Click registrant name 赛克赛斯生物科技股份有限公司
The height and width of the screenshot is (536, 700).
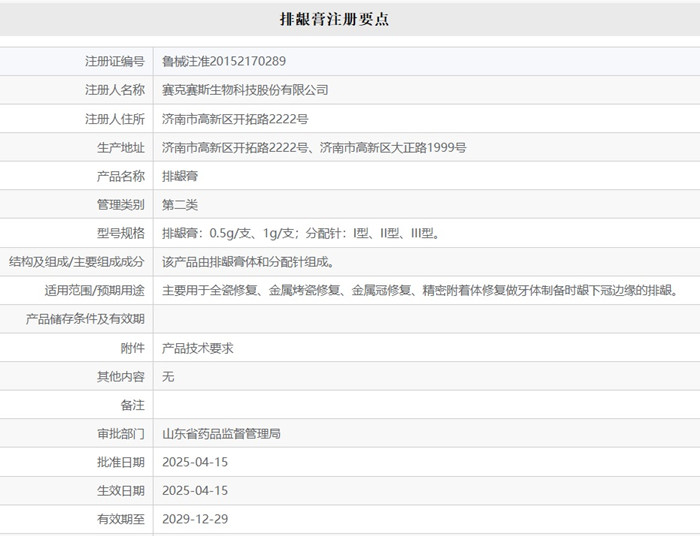(245, 90)
